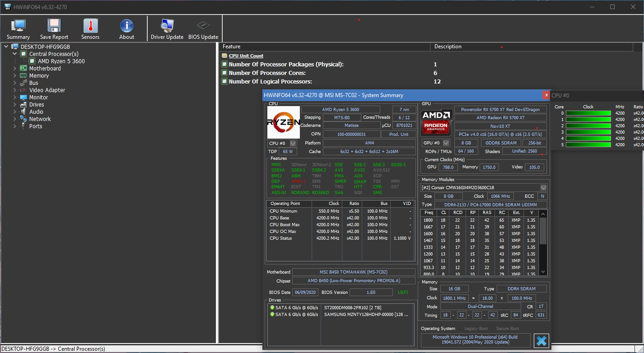Image resolution: width=644 pixels, height=353 pixels.
Task: Expand the Bus tree node
Action: (14, 83)
